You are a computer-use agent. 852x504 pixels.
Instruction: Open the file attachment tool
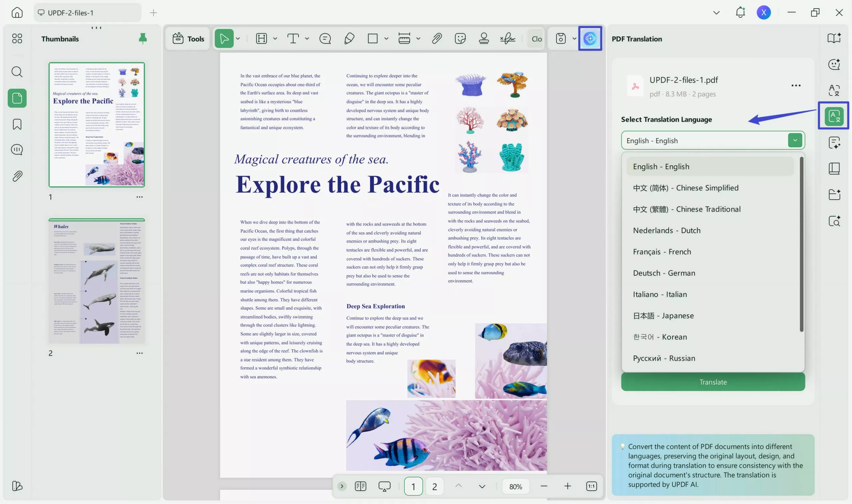click(x=437, y=38)
